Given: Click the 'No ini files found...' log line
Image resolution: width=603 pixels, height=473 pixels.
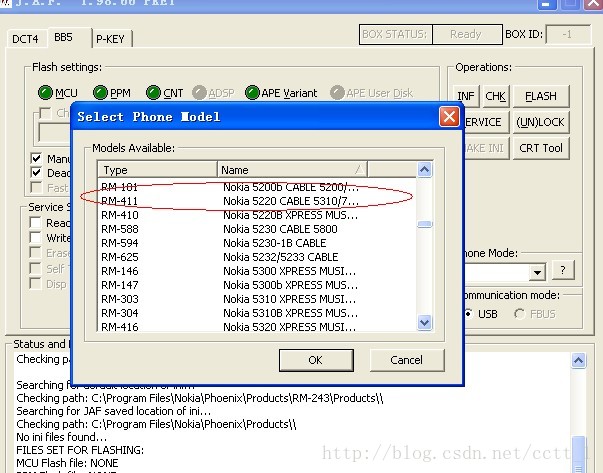Looking at the screenshot, I should [62, 437].
